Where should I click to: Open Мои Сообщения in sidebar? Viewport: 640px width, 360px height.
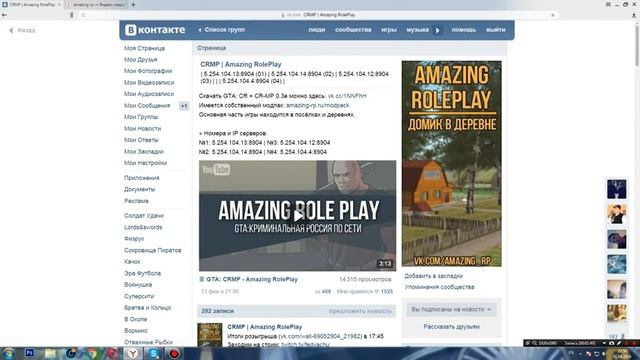[x=147, y=106]
